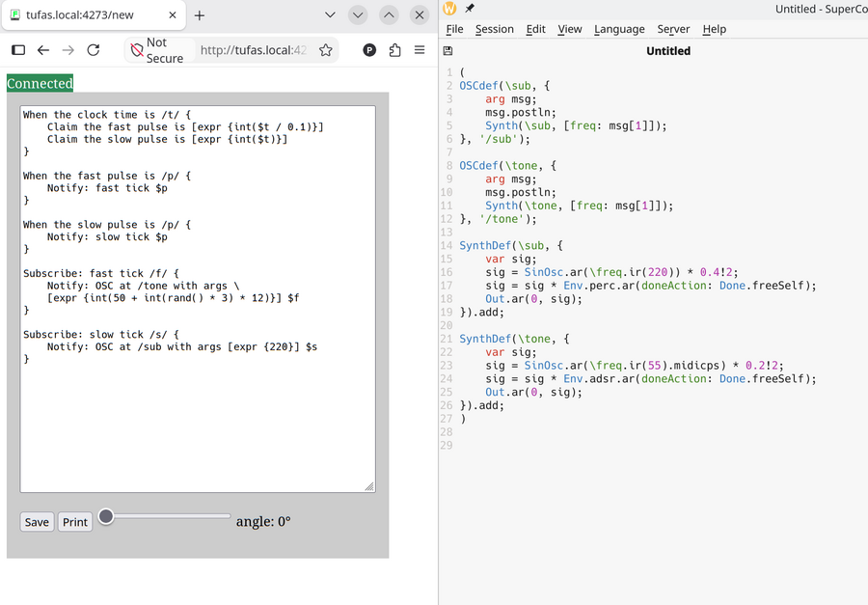
Task: Click the save document icon beside Untitled
Action: coord(448,51)
